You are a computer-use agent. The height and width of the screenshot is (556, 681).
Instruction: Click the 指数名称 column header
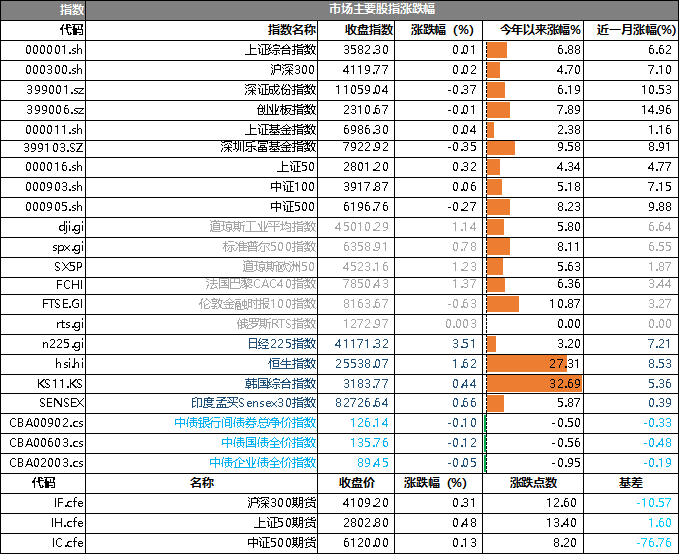202,30
